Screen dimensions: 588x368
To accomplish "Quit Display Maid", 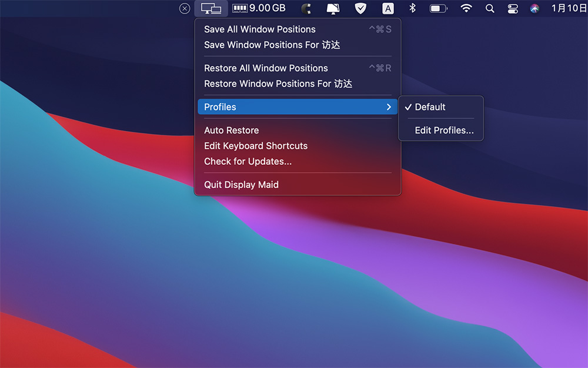I will point(298,185).
